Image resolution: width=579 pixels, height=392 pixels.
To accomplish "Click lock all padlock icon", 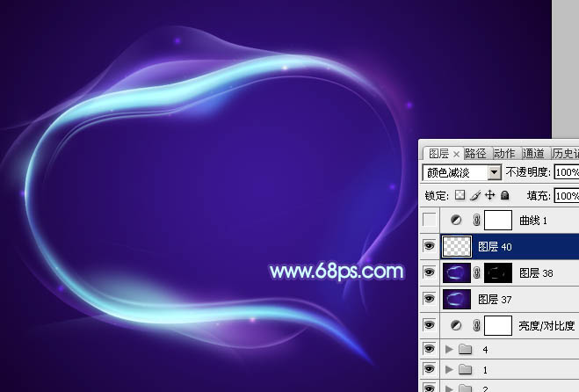I will [x=504, y=195].
